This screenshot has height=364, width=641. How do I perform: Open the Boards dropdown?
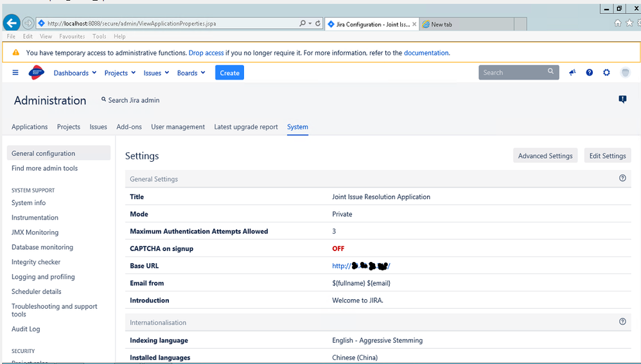pos(191,73)
